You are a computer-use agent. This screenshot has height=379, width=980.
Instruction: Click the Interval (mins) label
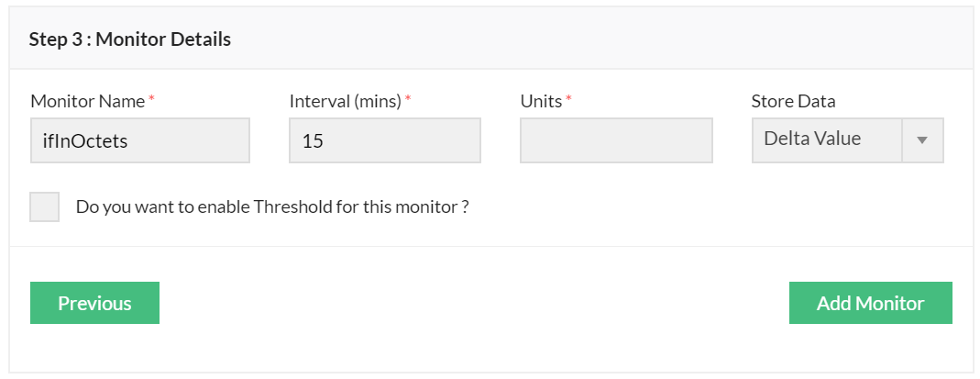(346, 101)
